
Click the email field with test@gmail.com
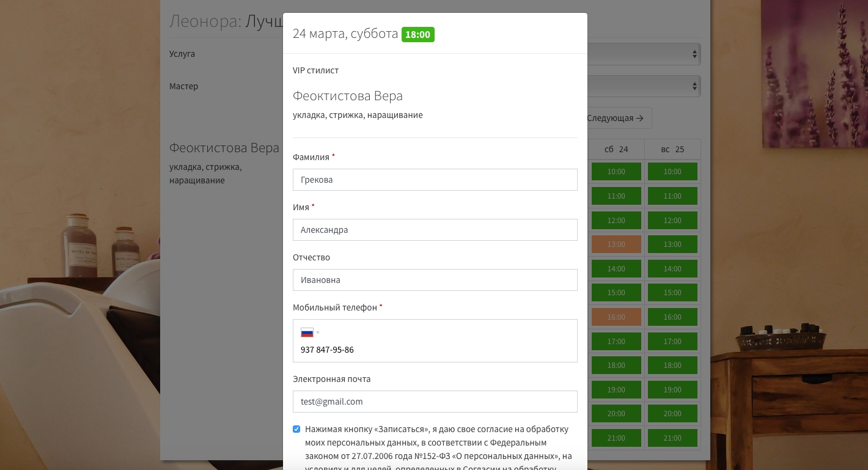click(x=435, y=402)
